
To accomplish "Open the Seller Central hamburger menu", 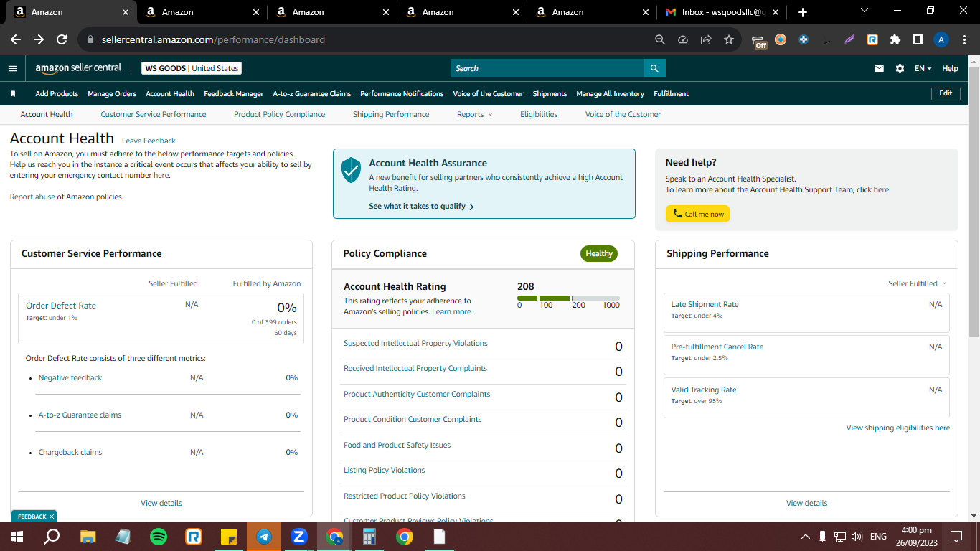I will (12, 68).
